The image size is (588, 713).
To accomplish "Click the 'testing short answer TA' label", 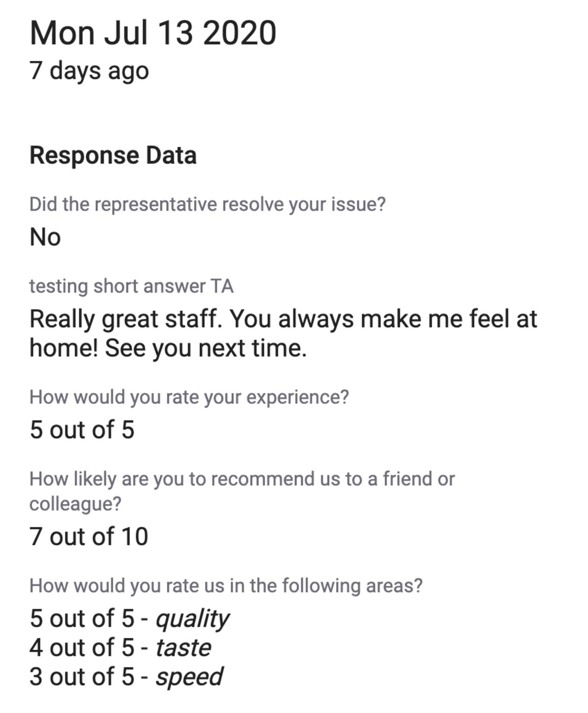I will click(x=132, y=286).
